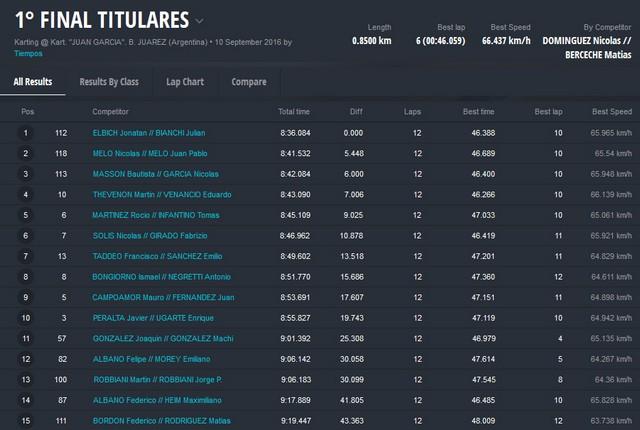Click total time 9:01.392
This screenshot has width=640, height=430.
[296, 339]
